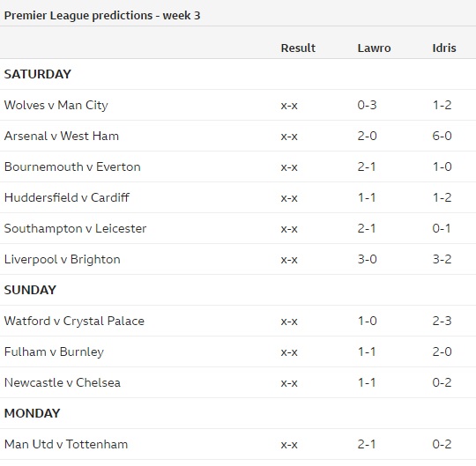Click the Premier League predictions week 3 title
476x466 pixels.
(x=102, y=16)
